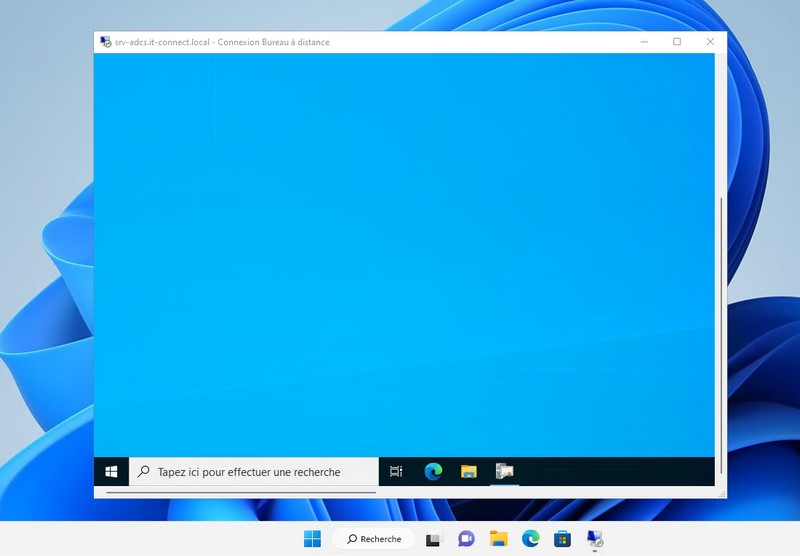Select Remote Desktop Connection taskbar icon
The height and width of the screenshot is (556, 800).
coord(595,539)
